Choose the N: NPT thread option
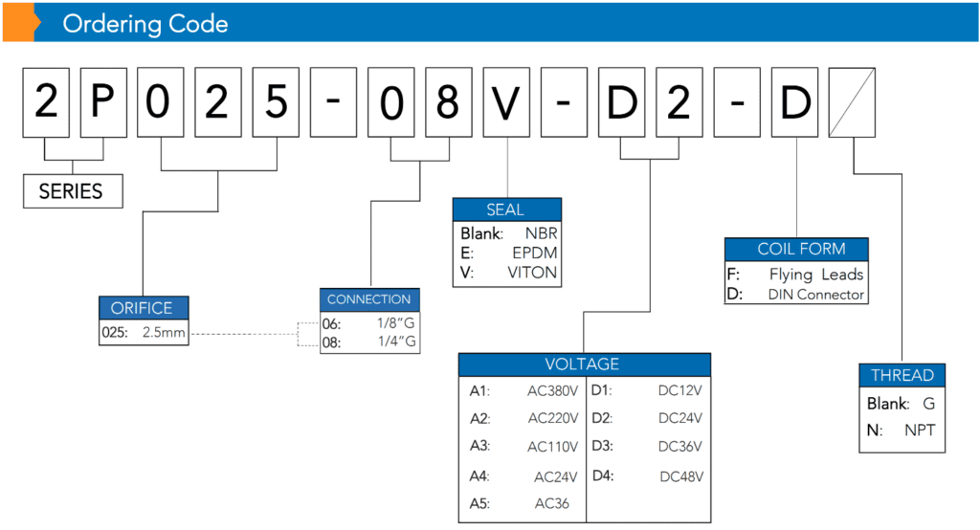980x530 pixels. tap(901, 430)
